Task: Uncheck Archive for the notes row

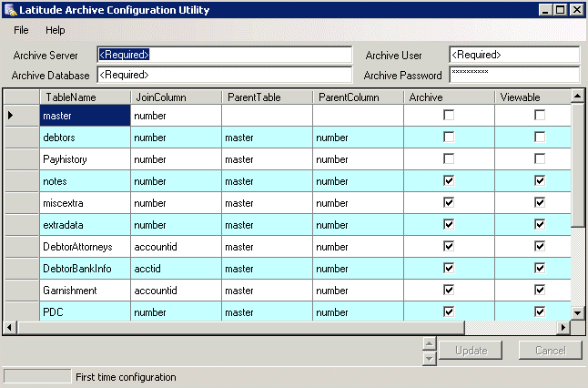Action: pos(449,180)
